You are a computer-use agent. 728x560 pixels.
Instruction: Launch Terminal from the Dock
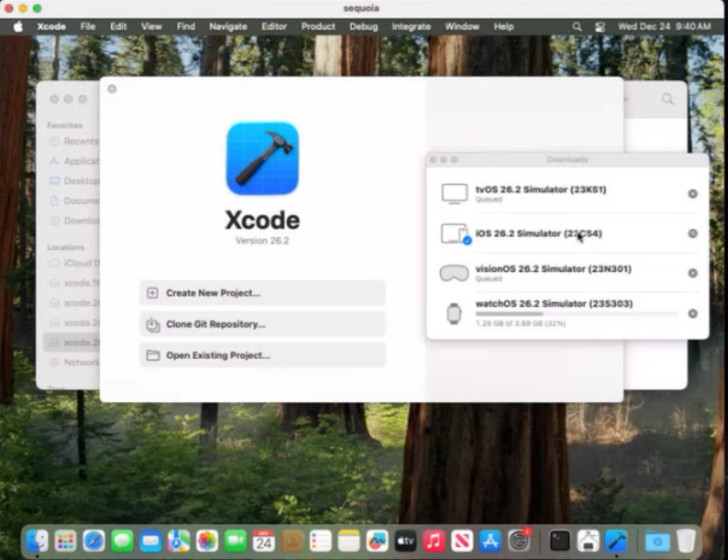click(559, 541)
